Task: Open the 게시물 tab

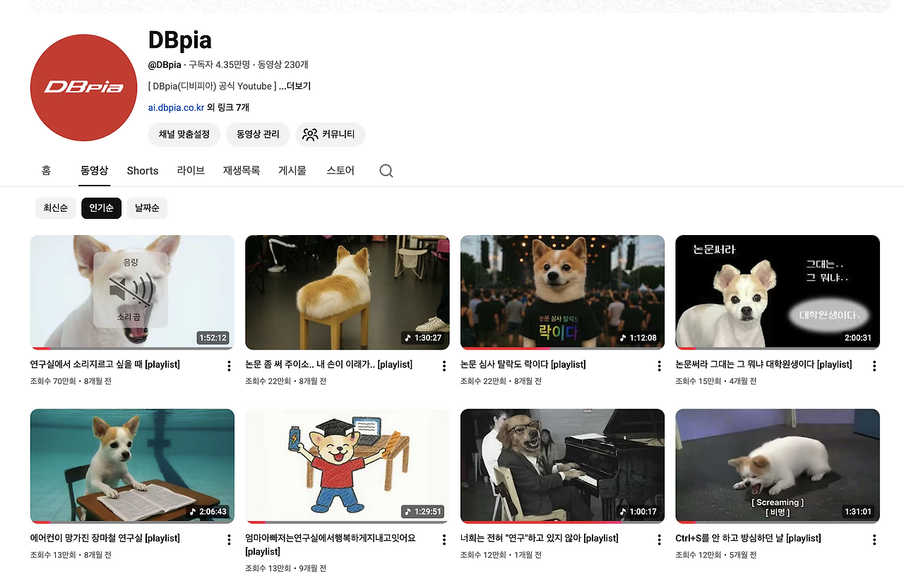Action: [292, 171]
